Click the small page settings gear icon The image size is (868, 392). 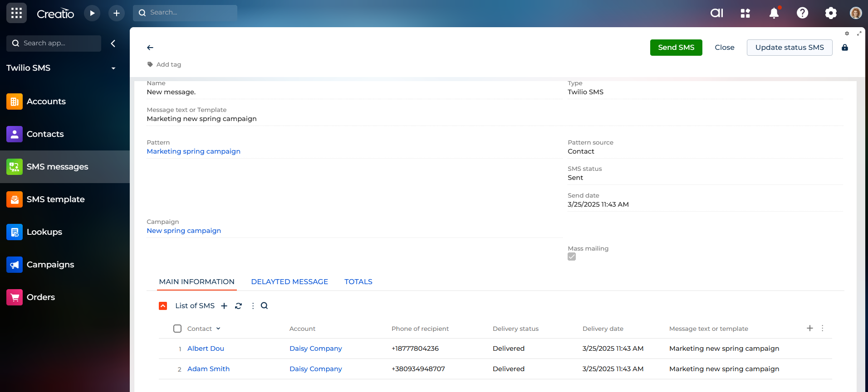(x=847, y=34)
